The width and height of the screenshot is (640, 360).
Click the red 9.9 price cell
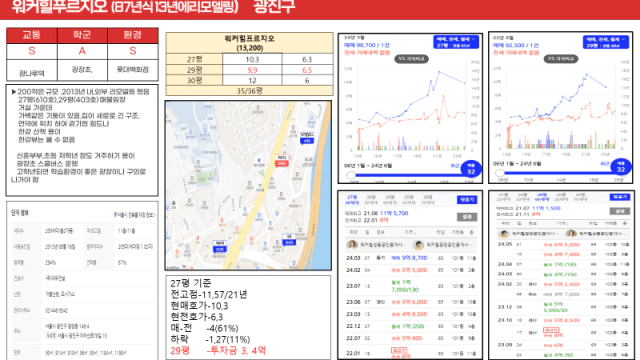(x=252, y=70)
